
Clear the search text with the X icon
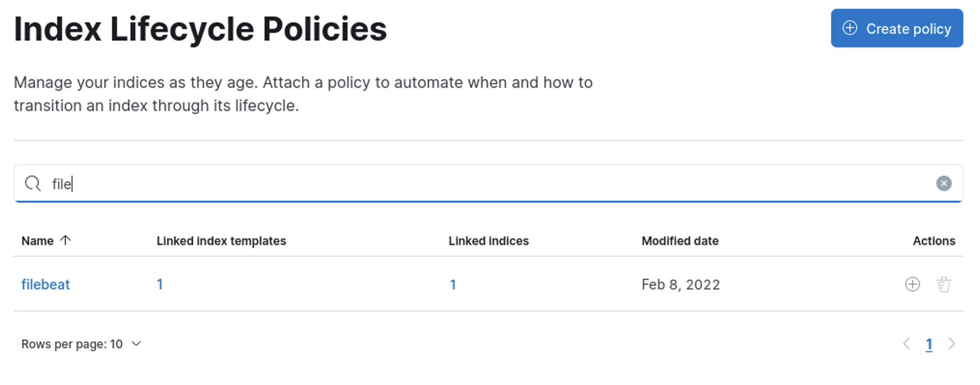click(x=944, y=183)
